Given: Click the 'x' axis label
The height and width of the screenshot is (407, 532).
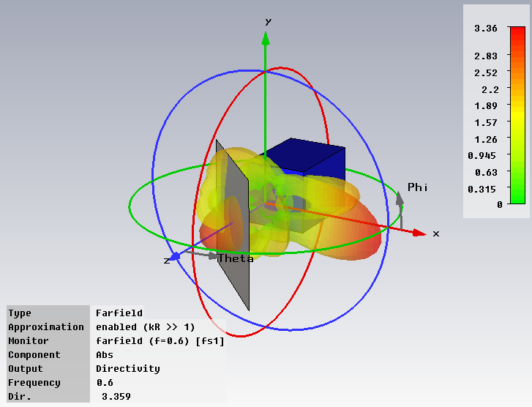Looking at the screenshot, I should coord(436,234).
